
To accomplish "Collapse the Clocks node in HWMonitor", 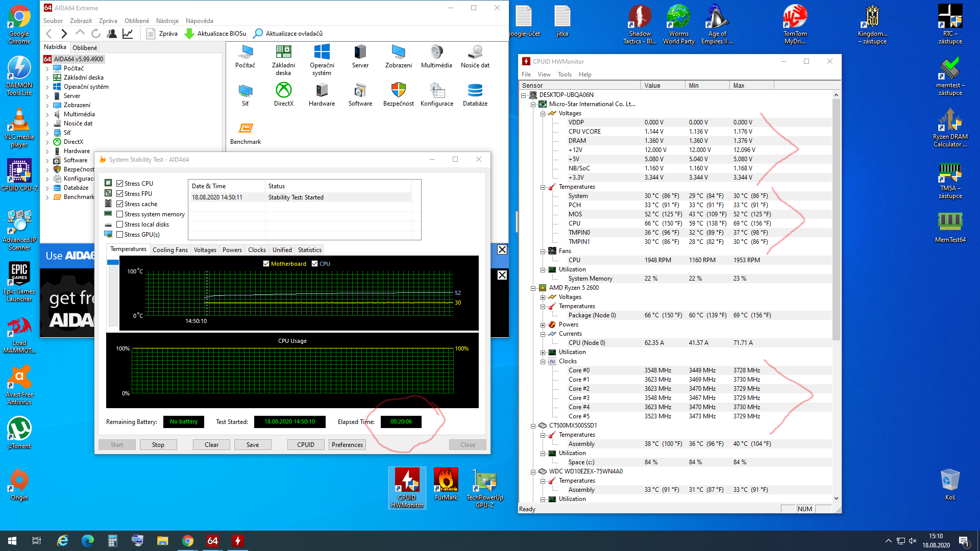I will point(543,361).
